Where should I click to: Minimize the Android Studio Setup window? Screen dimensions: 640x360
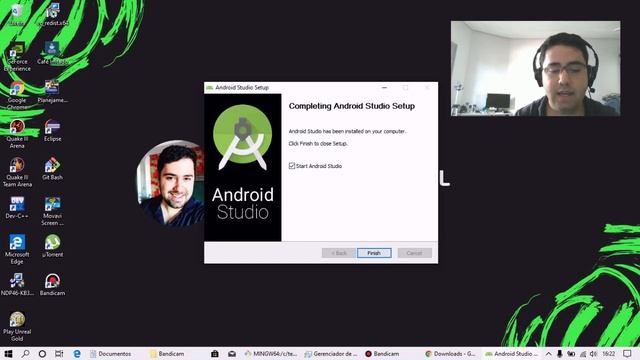384,87
